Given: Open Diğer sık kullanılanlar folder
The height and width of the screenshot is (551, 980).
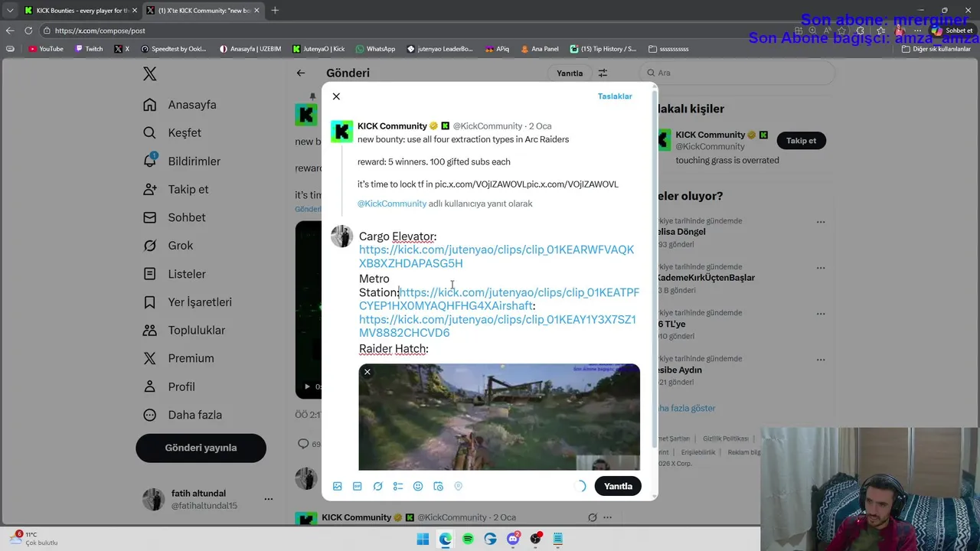Looking at the screenshot, I should [936, 49].
